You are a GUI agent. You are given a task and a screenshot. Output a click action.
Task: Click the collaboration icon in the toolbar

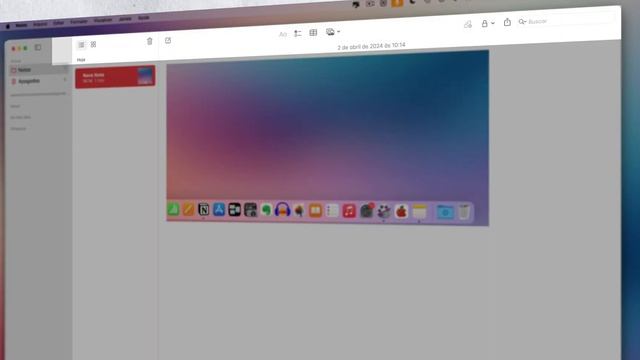pos(468,24)
